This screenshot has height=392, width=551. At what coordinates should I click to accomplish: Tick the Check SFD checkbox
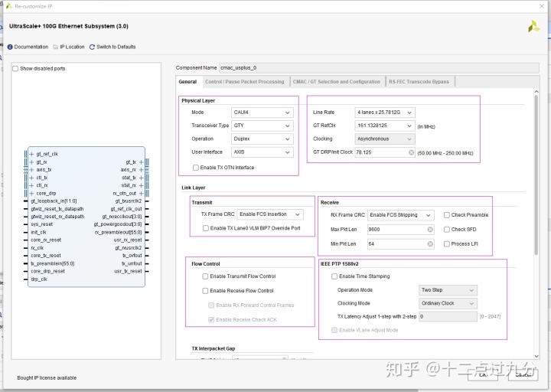(x=447, y=229)
